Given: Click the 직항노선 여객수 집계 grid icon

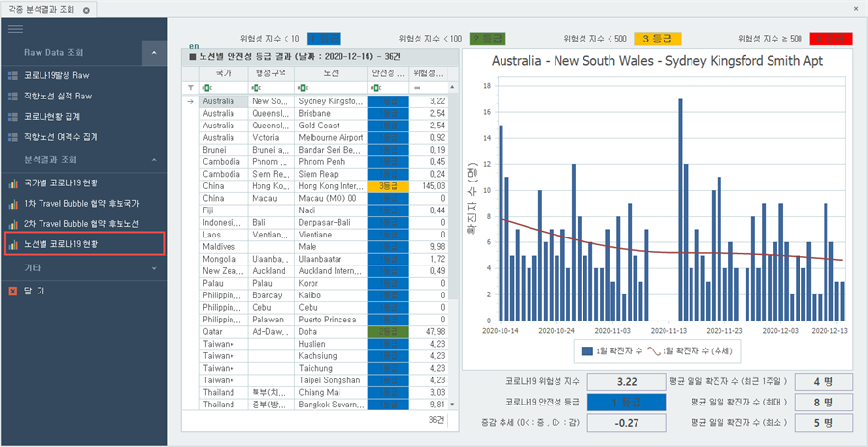Looking at the screenshot, I should point(14,136).
